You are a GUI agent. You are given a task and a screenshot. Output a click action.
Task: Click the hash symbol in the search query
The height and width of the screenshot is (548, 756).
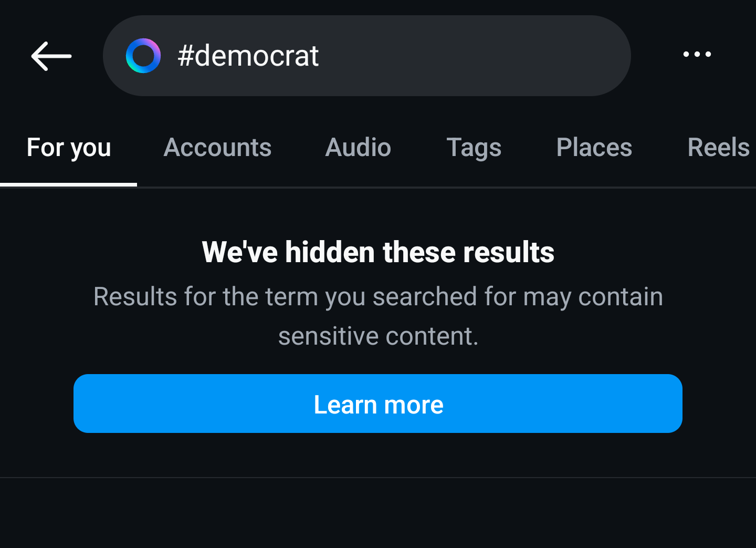coord(186,56)
